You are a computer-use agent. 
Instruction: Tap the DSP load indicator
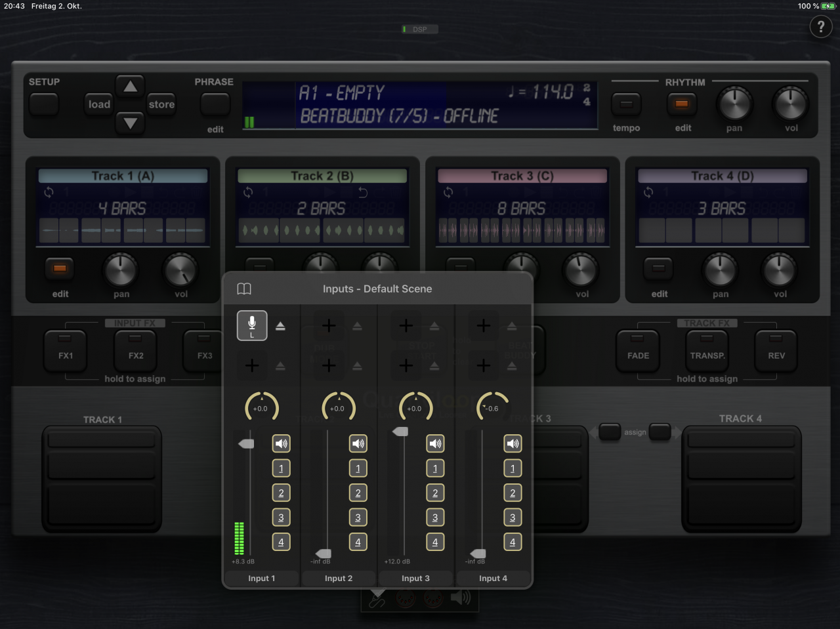click(x=419, y=29)
